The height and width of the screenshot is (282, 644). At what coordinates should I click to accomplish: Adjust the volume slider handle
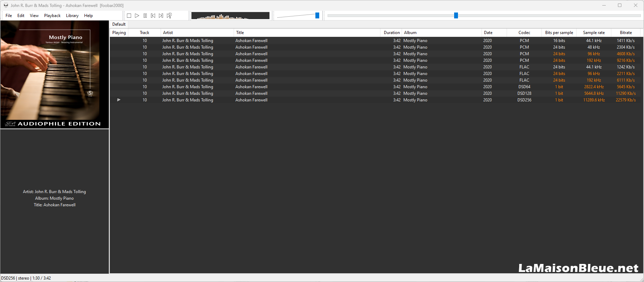click(x=317, y=16)
